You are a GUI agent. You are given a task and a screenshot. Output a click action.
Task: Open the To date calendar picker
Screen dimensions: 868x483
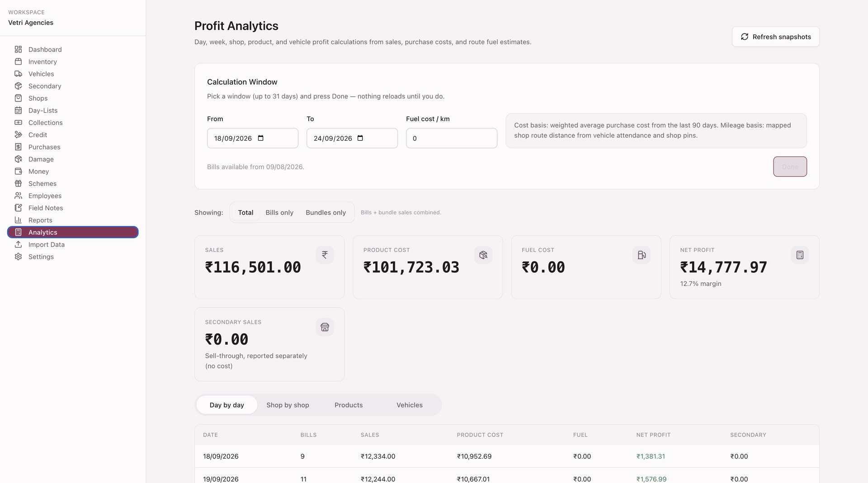[x=360, y=138]
